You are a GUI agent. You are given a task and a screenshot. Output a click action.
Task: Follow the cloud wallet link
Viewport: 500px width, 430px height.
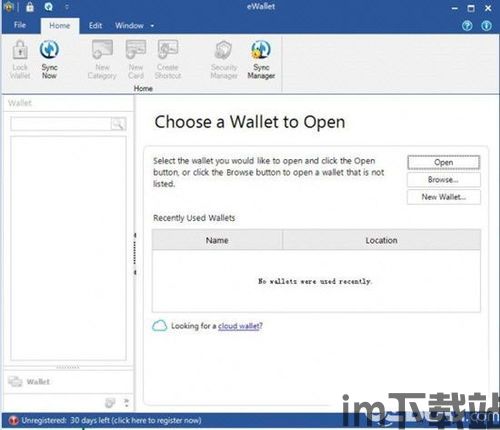240,326
